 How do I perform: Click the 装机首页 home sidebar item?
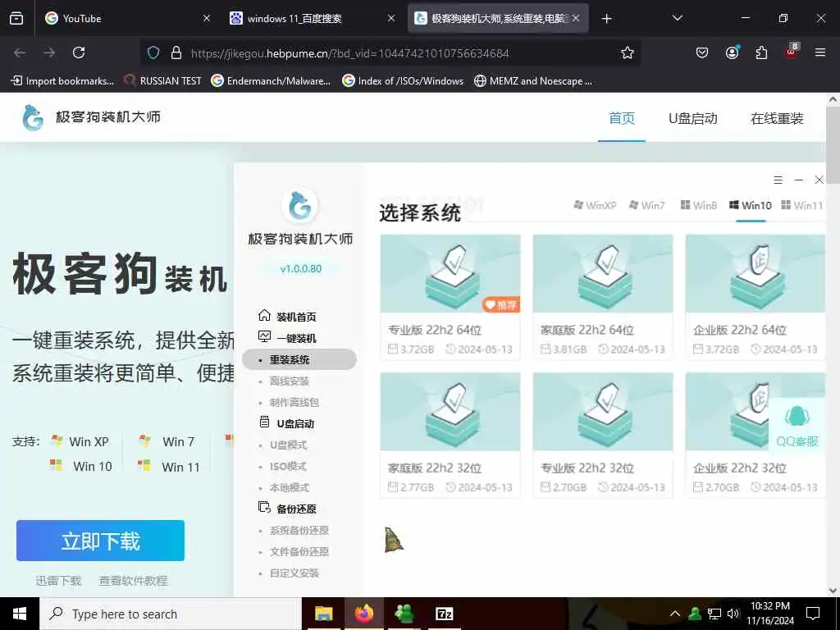[287, 317]
